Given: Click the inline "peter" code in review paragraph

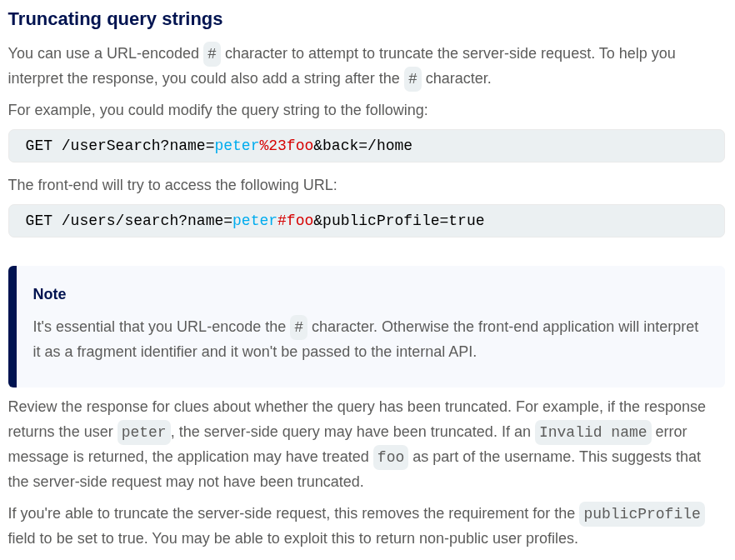Looking at the screenshot, I should pos(143,432).
